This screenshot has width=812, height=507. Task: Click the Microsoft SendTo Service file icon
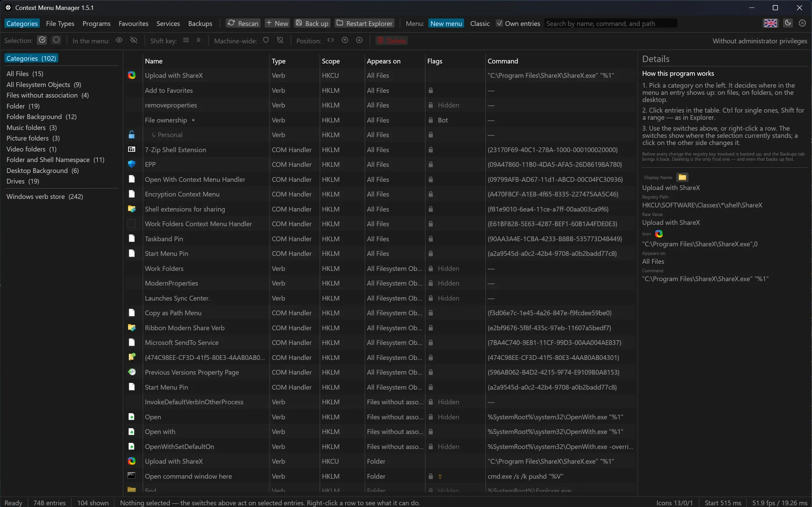tap(131, 342)
